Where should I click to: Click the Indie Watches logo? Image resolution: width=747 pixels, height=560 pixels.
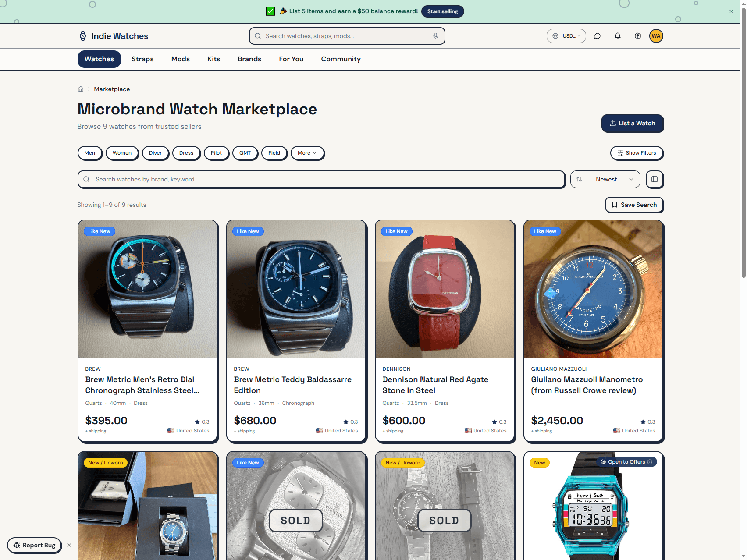[x=113, y=36]
